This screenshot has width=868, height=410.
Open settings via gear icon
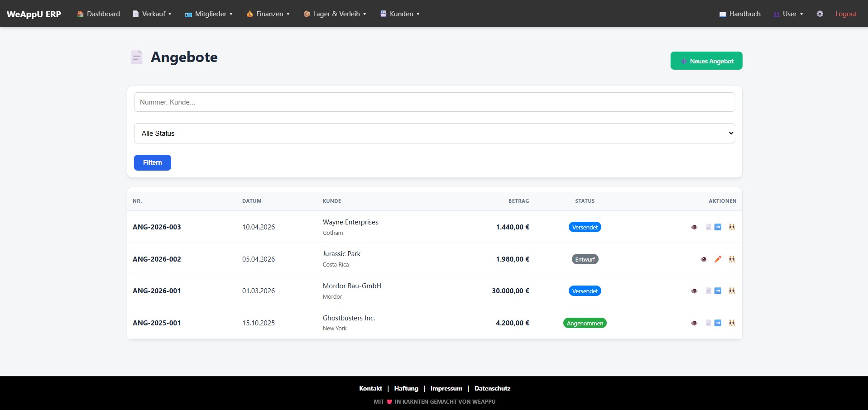tap(820, 14)
